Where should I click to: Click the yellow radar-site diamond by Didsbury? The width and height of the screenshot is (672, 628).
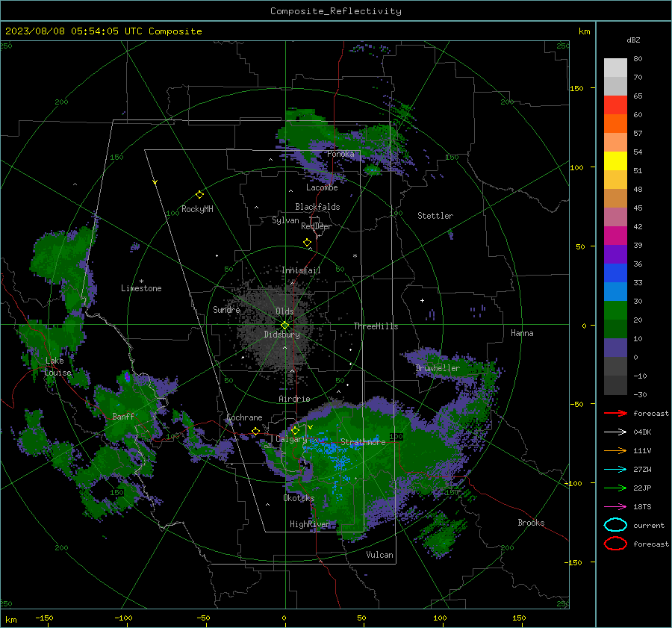click(284, 326)
